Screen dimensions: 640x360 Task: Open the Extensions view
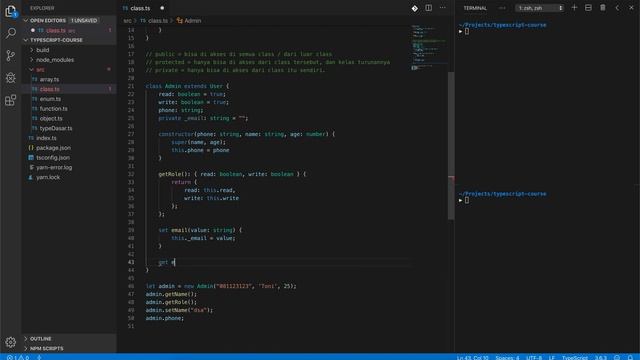(x=11, y=100)
